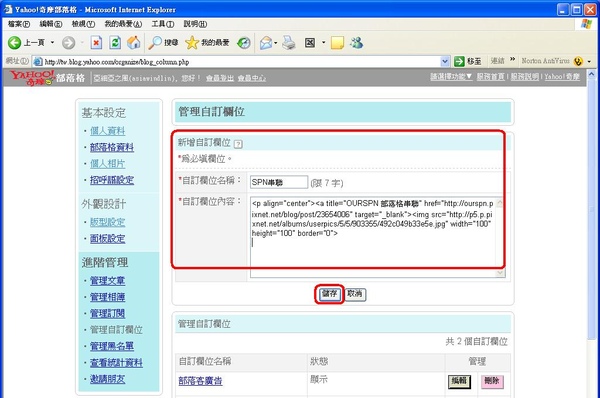Click the Edit page toolbar icon
600x398 pixels.
coord(310,42)
